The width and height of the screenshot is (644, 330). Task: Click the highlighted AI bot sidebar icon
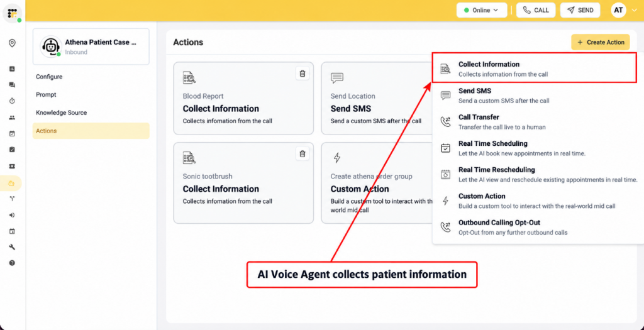11,183
